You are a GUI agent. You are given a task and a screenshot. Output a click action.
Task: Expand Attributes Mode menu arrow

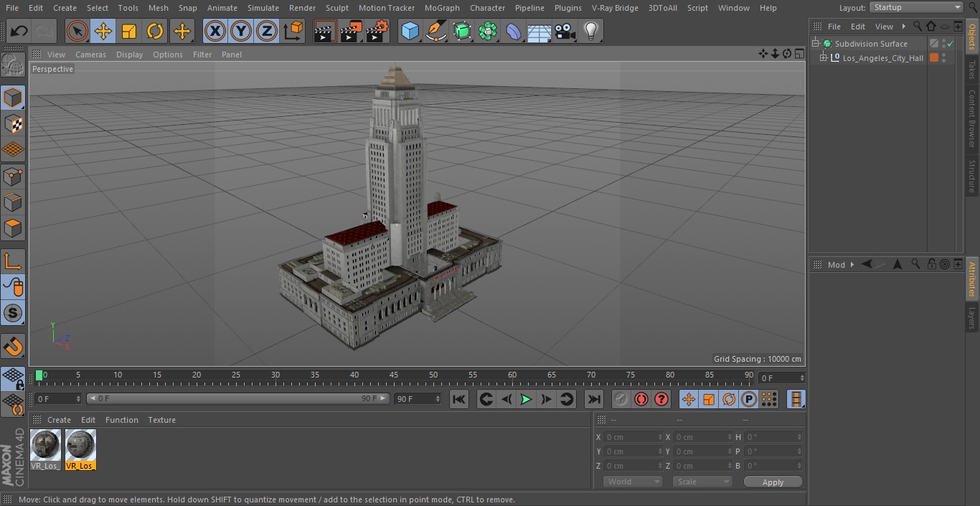pyautogui.click(x=852, y=265)
